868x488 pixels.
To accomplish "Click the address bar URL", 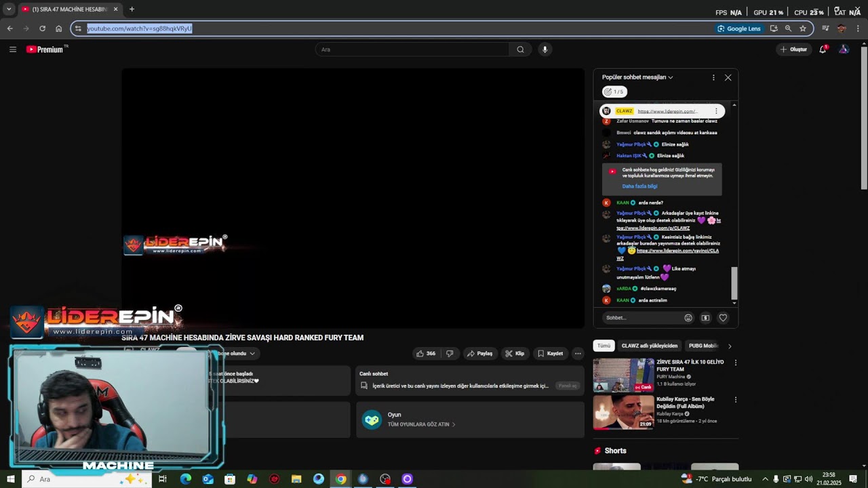I will pos(140,28).
